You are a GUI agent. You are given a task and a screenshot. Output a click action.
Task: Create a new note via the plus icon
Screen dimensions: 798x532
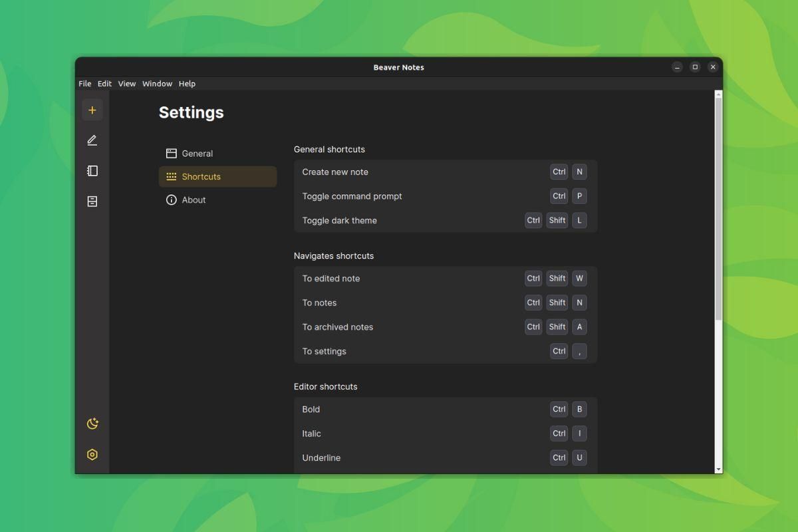pyautogui.click(x=92, y=109)
